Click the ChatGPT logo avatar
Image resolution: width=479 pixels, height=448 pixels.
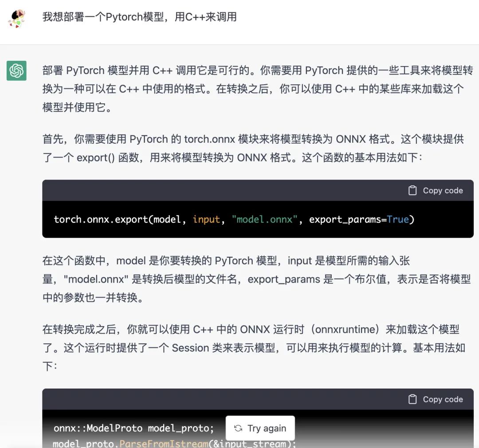[x=16, y=71]
